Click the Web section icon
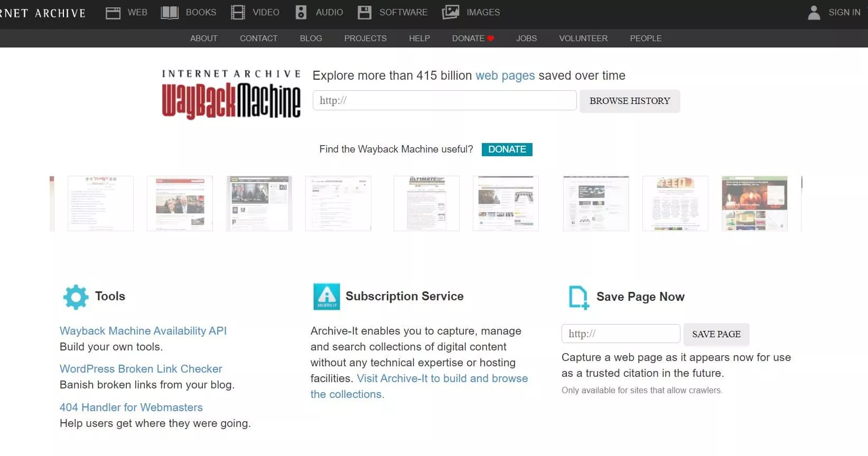The height and width of the screenshot is (456, 868). click(x=113, y=13)
